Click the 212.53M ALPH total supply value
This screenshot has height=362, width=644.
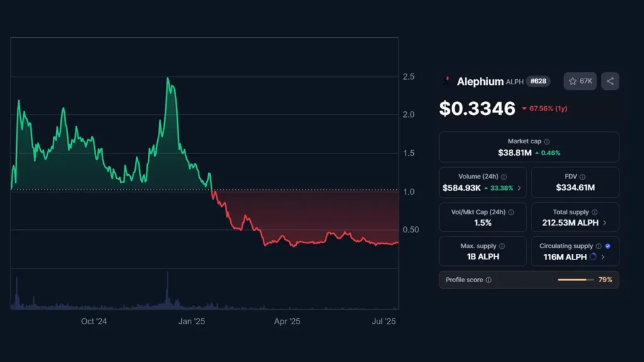coord(570,223)
